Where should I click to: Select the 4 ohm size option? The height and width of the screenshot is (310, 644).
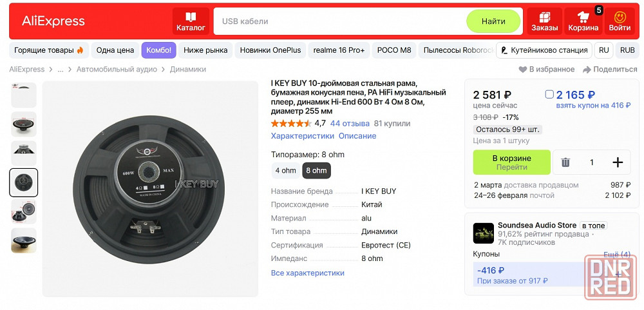pyautogui.click(x=285, y=171)
